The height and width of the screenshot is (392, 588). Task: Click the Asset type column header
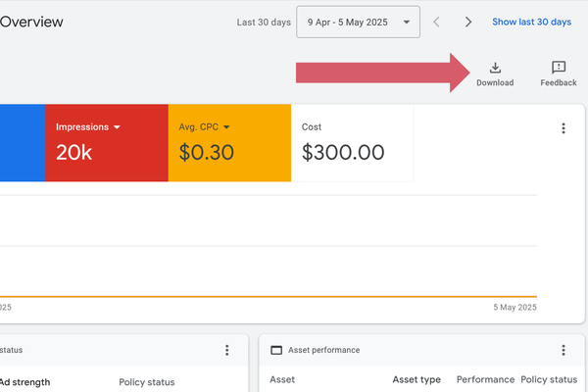click(x=416, y=379)
